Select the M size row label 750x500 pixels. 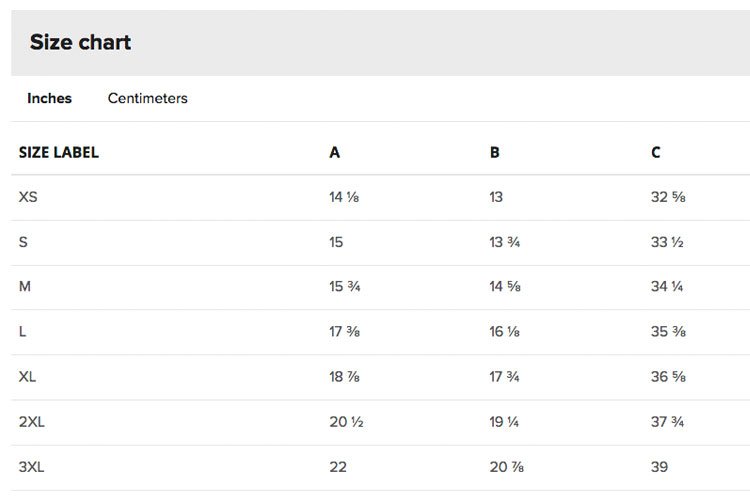[25, 286]
